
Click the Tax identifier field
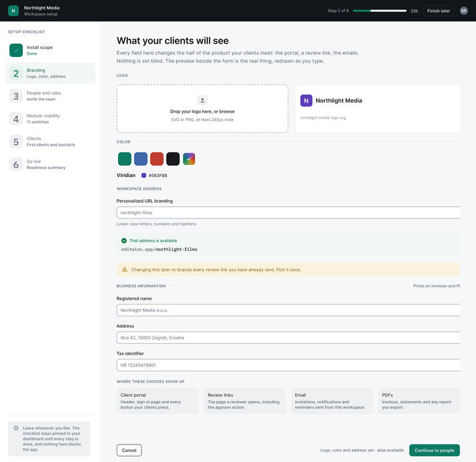(x=288, y=365)
